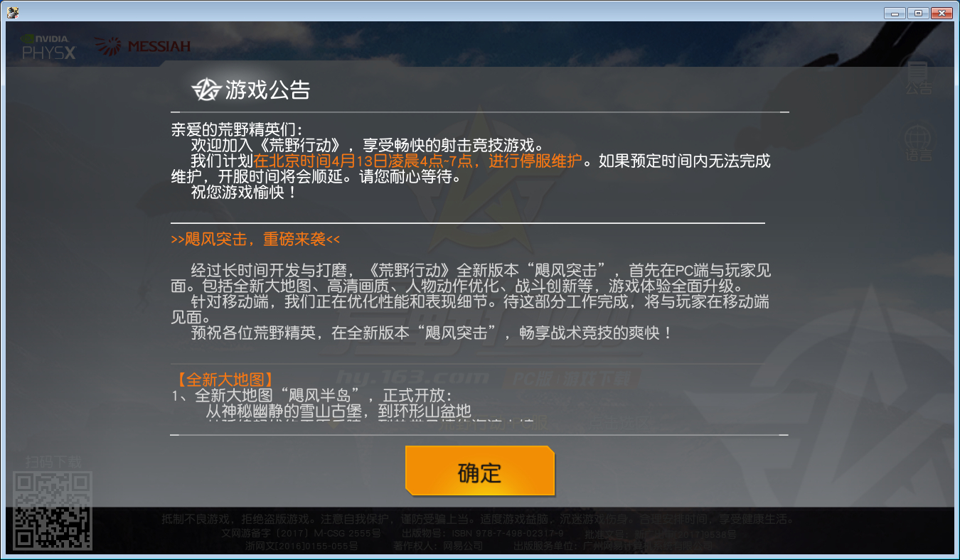The height and width of the screenshot is (560, 960).
Task: Click the game icon in title bar
Action: click(x=12, y=12)
